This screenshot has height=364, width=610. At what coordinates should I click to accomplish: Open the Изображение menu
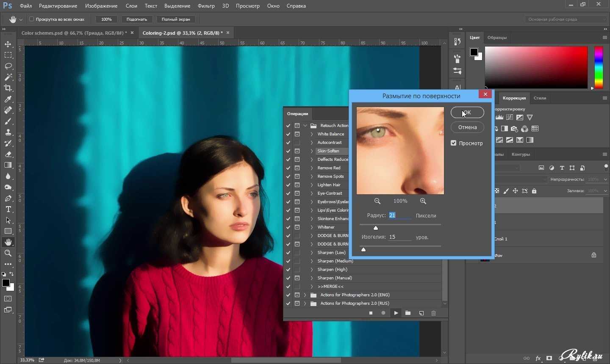pyautogui.click(x=101, y=6)
